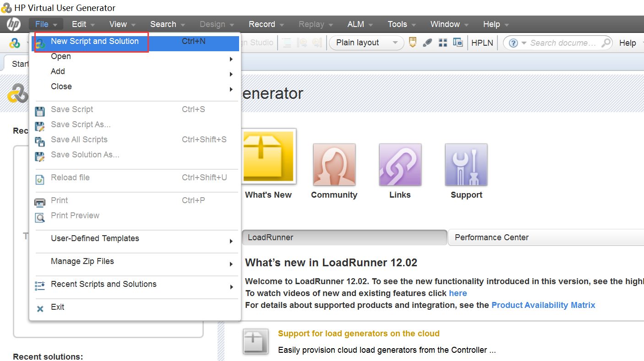Image resolution: width=644 pixels, height=361 pixels.
Task: Expand the Add submenu arrow
Action: (x=231, y=74)
